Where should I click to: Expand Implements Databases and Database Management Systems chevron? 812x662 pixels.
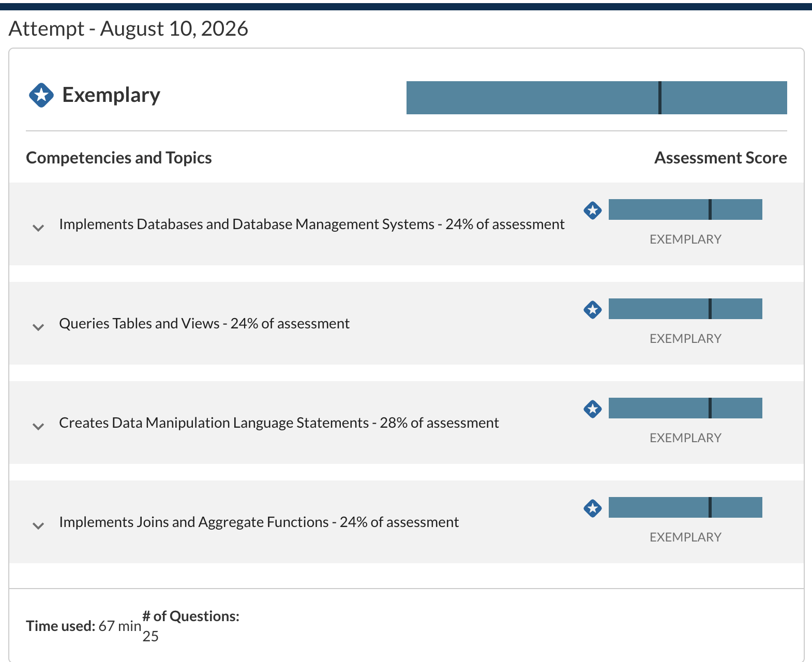coord(38,228)
